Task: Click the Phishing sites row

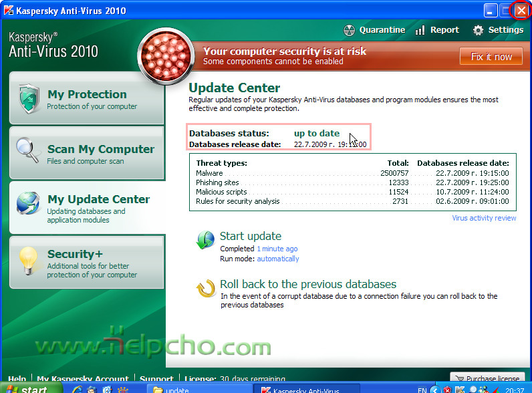Action: click(x=352, y=182)
